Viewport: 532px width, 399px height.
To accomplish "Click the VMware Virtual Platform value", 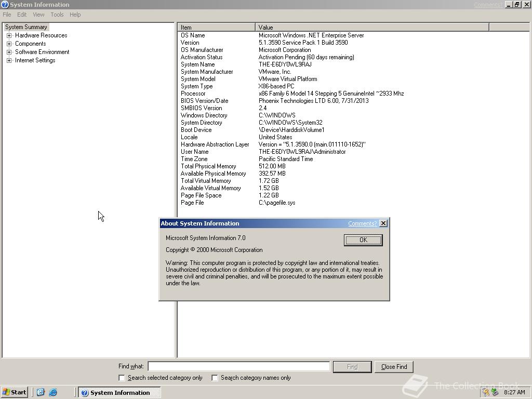I will (x=288, y=79).
